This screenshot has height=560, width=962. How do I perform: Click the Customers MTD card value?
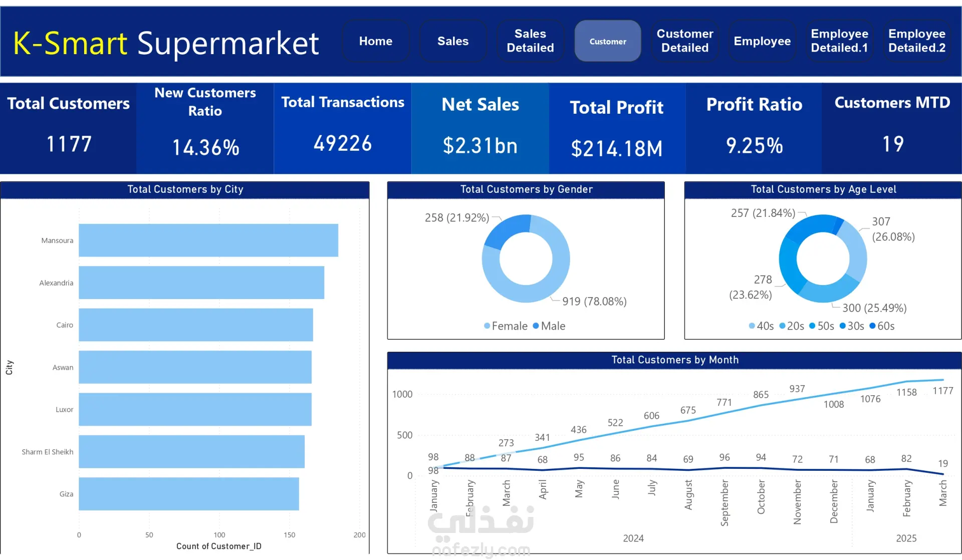pos(892,144)
